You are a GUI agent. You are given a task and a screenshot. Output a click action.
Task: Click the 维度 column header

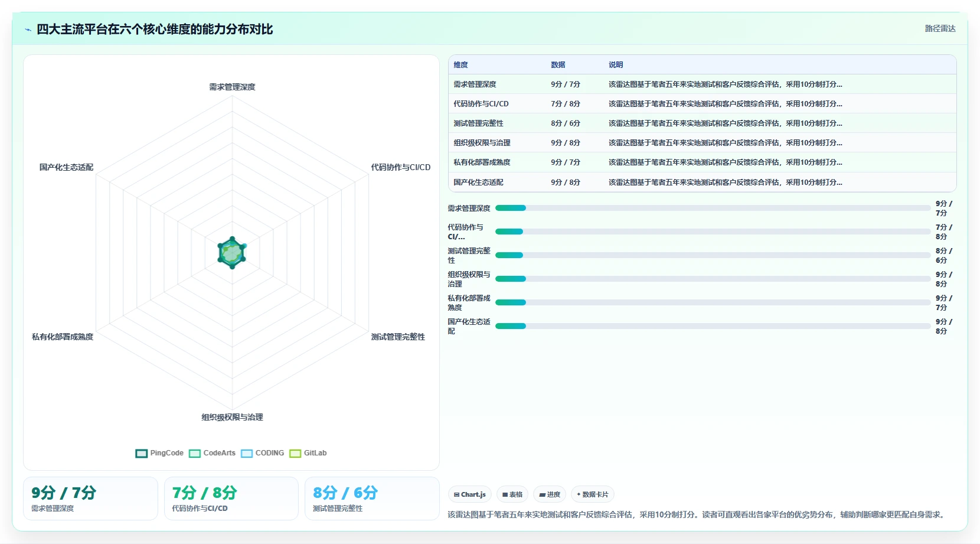tap(460, 65)
